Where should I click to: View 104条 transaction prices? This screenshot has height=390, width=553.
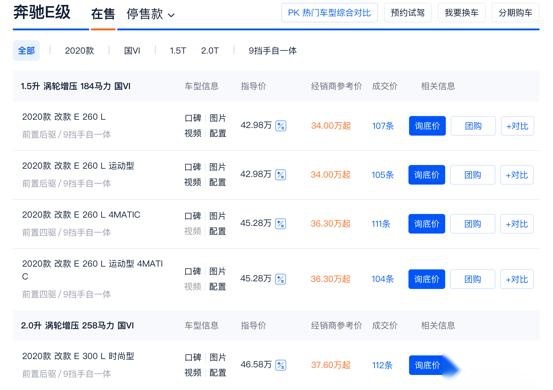point(382,279)
